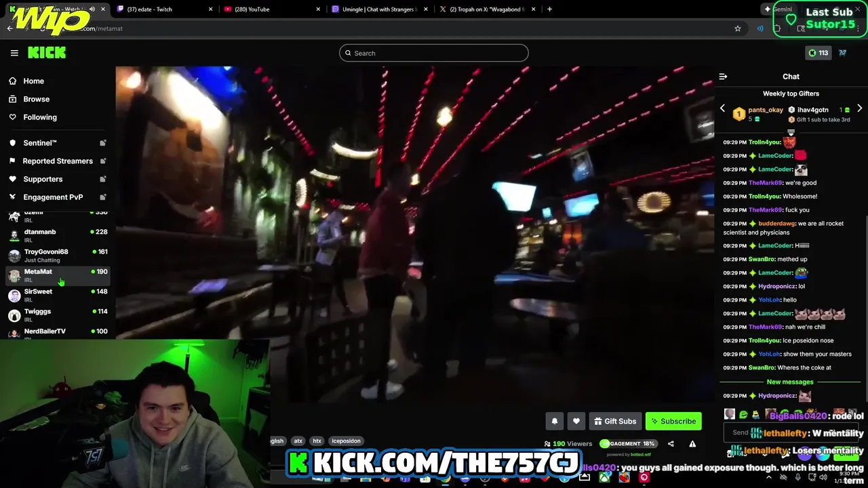Open external link icon beside Supporters

(103, 179)
